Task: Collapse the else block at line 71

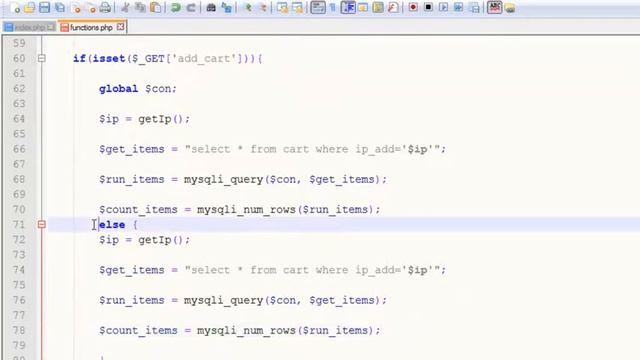Action: pos(42,224)
